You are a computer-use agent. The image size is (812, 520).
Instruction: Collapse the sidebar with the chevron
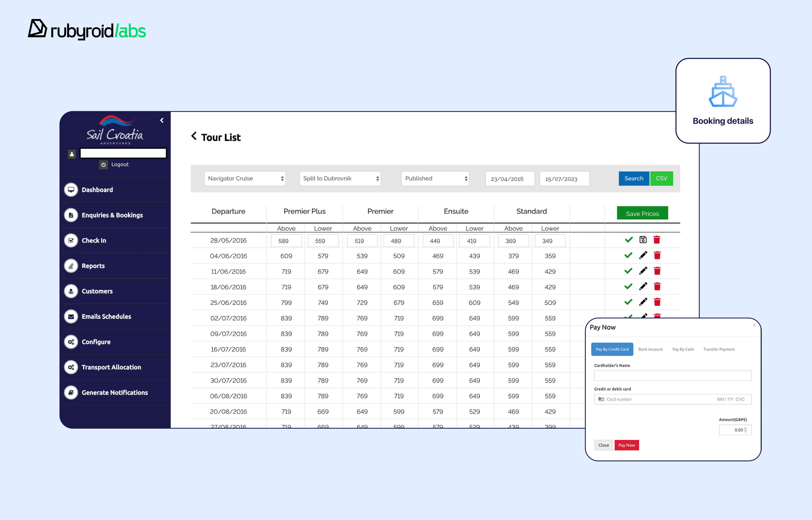(x=162, y=120)
